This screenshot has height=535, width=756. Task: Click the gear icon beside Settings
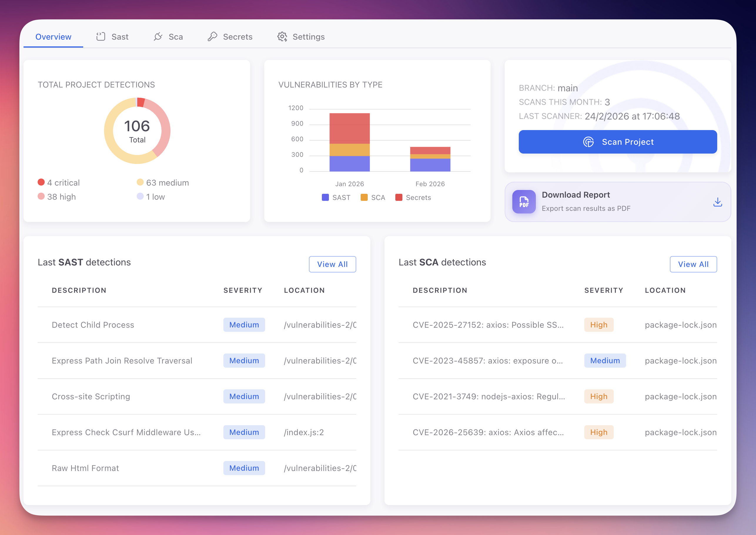click(x=282, y=37)
